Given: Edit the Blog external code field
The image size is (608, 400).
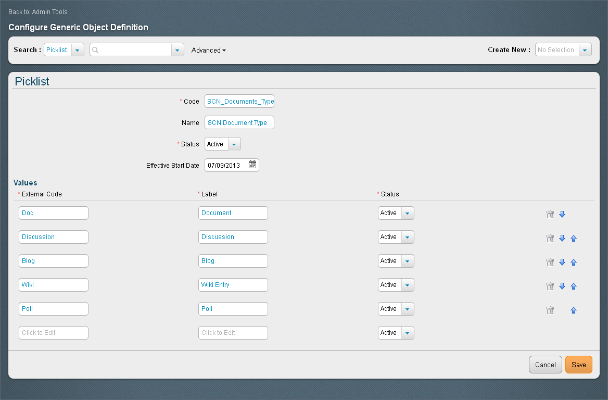Looking at the screenshot, I should point(54,261).
